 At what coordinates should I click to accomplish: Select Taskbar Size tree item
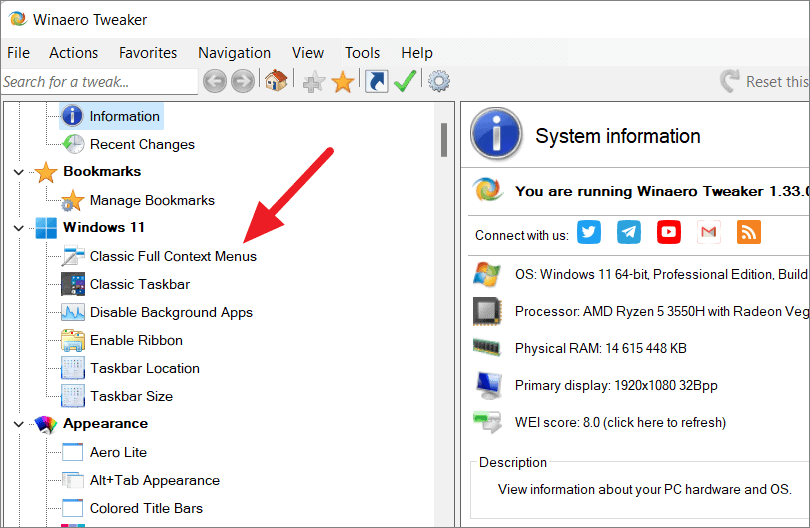pyautogui.click(x=131, y=396)
